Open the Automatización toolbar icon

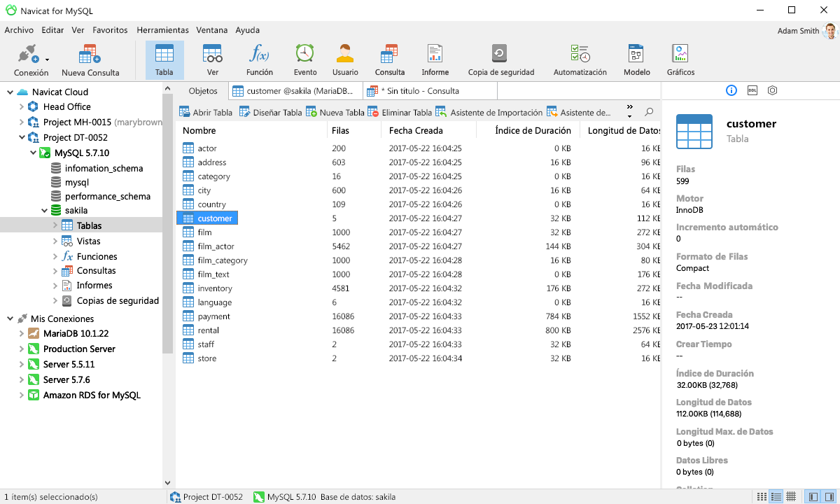[580, 59]
